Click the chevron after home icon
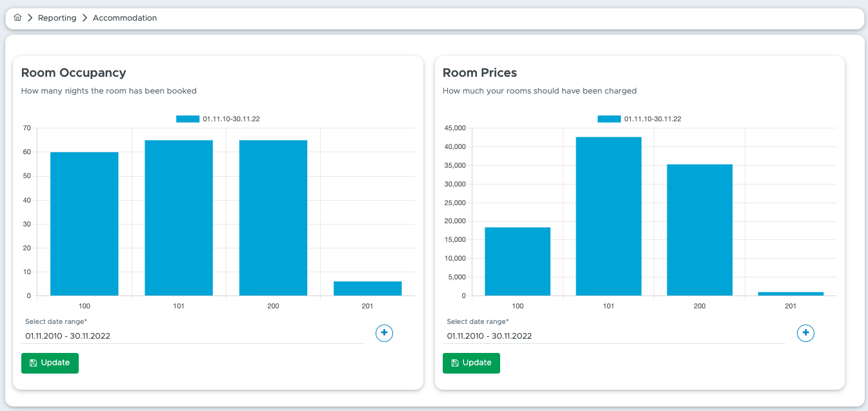The image size is (868, 411). click(30, 18)
